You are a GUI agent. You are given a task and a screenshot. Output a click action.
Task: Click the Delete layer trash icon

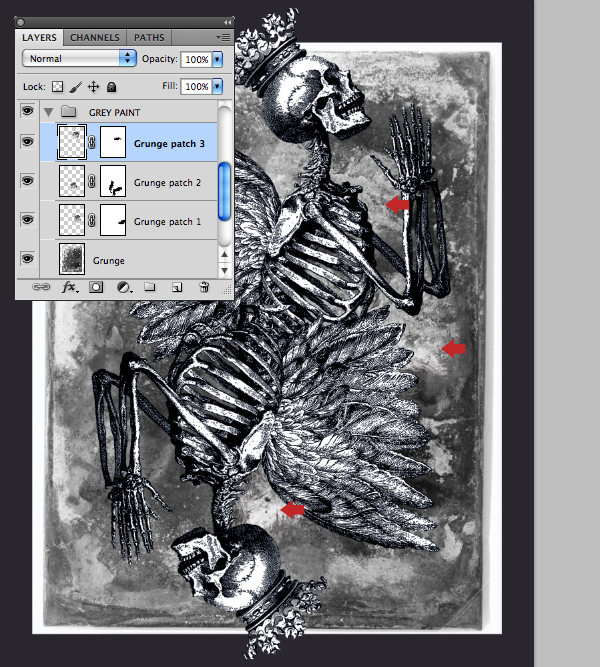click(204, 287)
